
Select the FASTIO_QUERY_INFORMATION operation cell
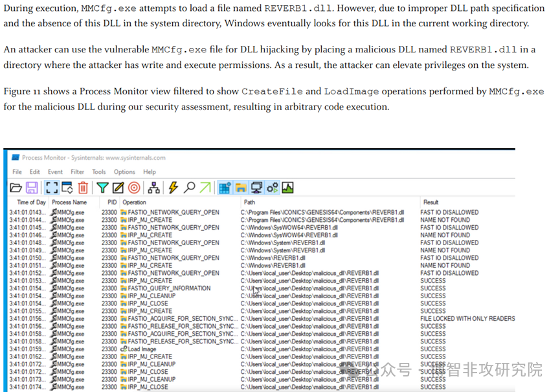[169, 289]
